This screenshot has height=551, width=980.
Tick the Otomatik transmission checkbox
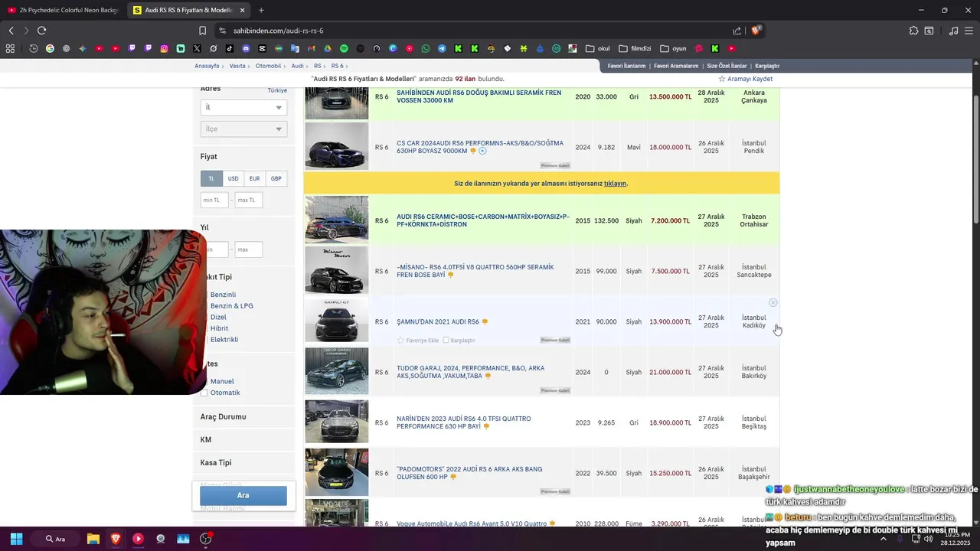[204, 393]
